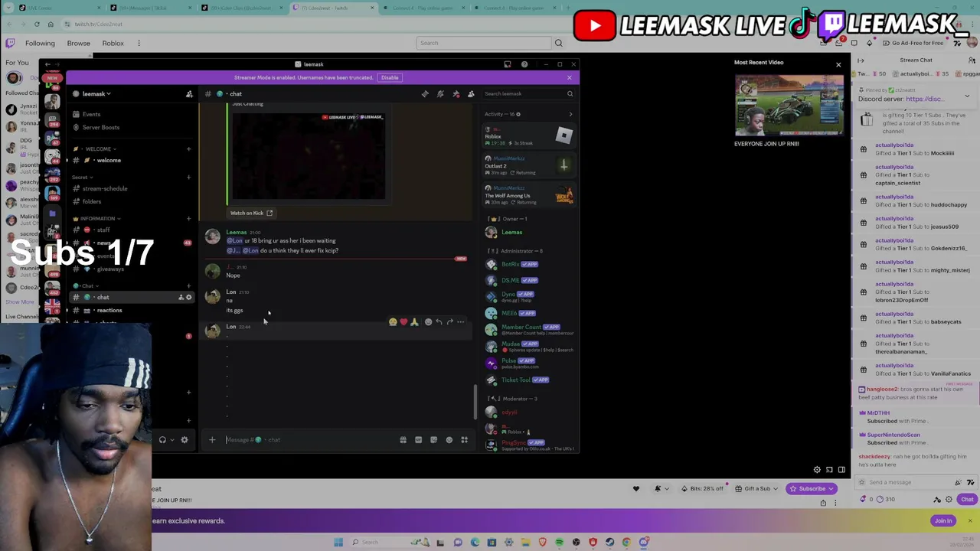The height and width of the screenshot is (551, 980).
Task: Add the heart reaction to Lon's message
Action: [403, 322]
